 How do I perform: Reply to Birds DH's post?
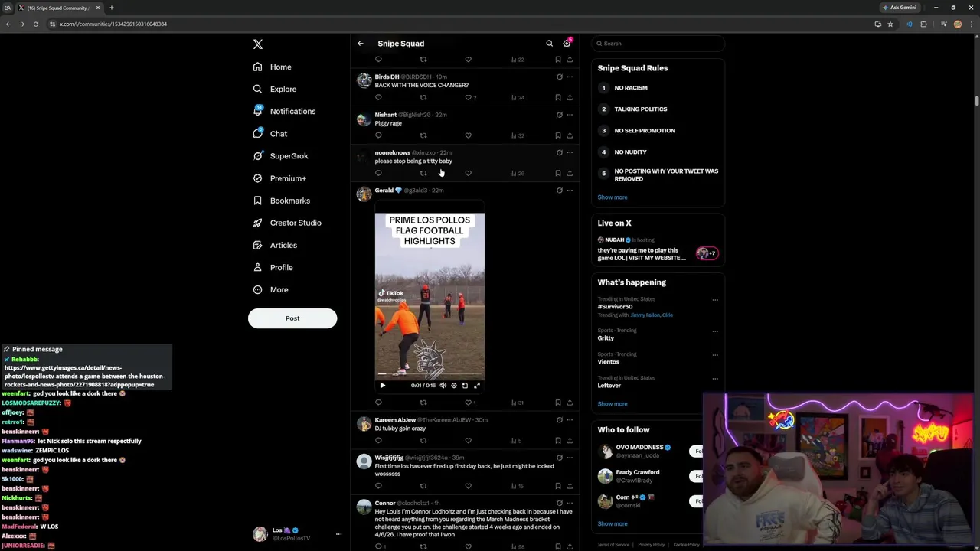click(x=378, y=97)
